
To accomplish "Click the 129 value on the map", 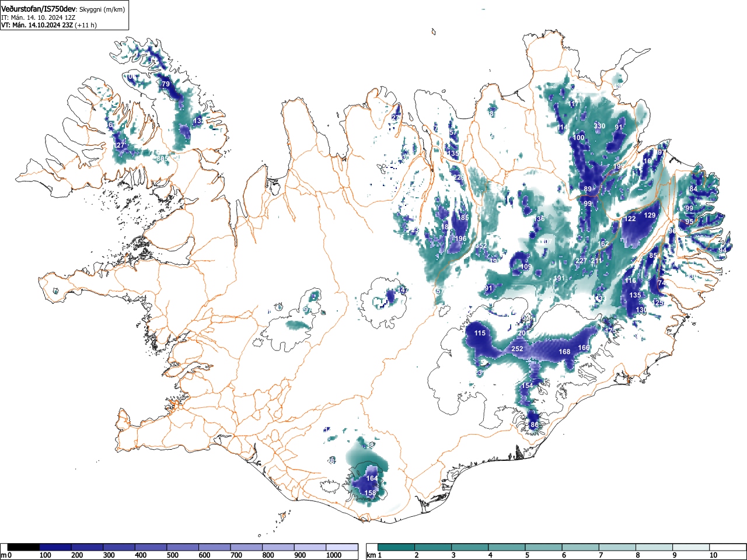I will (650, 215).
